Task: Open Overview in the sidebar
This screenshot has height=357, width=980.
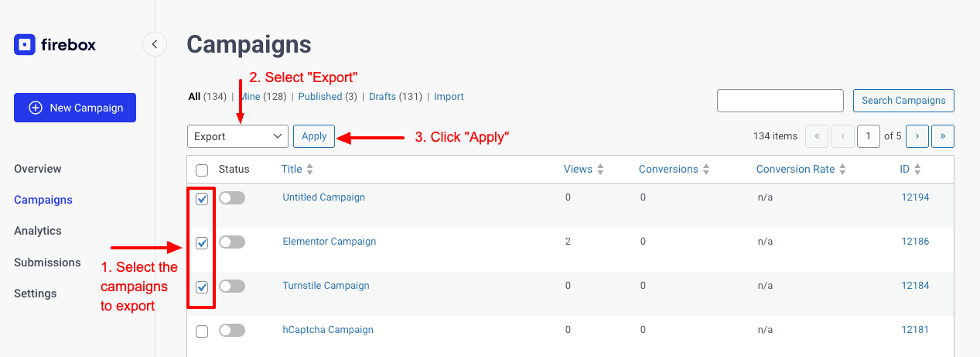Action: click(38, 169)
